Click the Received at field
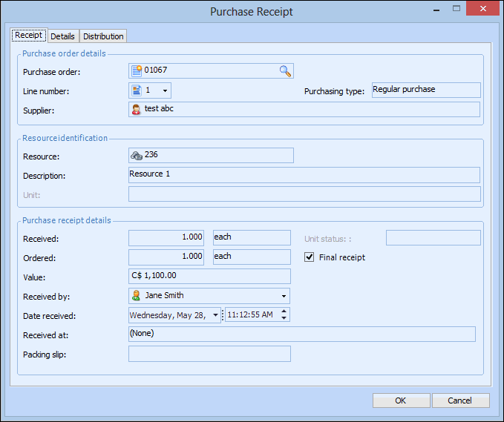This screenshot has width=504, height=422. [x=301, y=334]
